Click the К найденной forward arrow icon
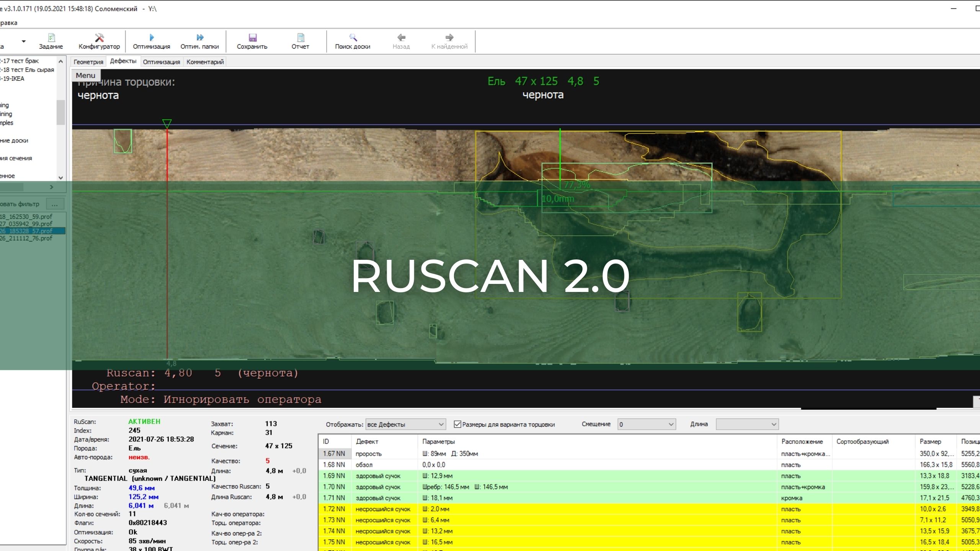The image size is (980, 551). 449,41
